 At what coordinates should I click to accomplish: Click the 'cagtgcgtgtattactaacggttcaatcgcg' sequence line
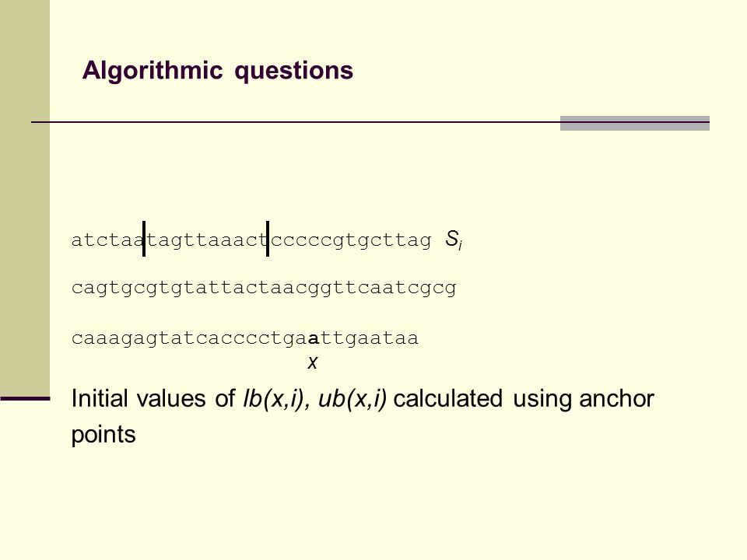click(x=264, y=289)
